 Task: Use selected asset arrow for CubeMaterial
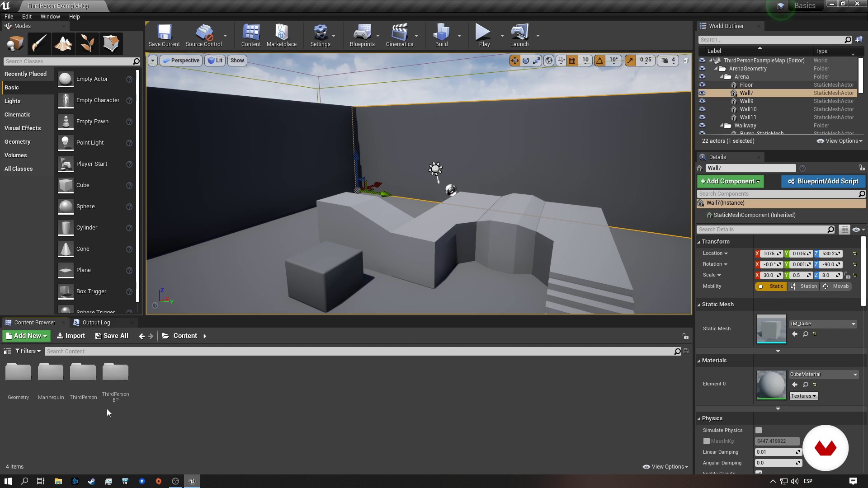point(795,385)
